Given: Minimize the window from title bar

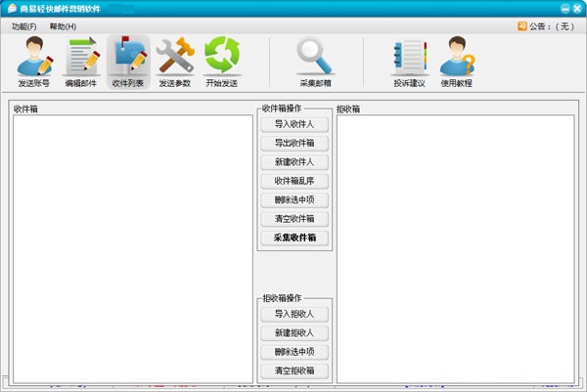Looking at the screenshot, I should [564, 8].
